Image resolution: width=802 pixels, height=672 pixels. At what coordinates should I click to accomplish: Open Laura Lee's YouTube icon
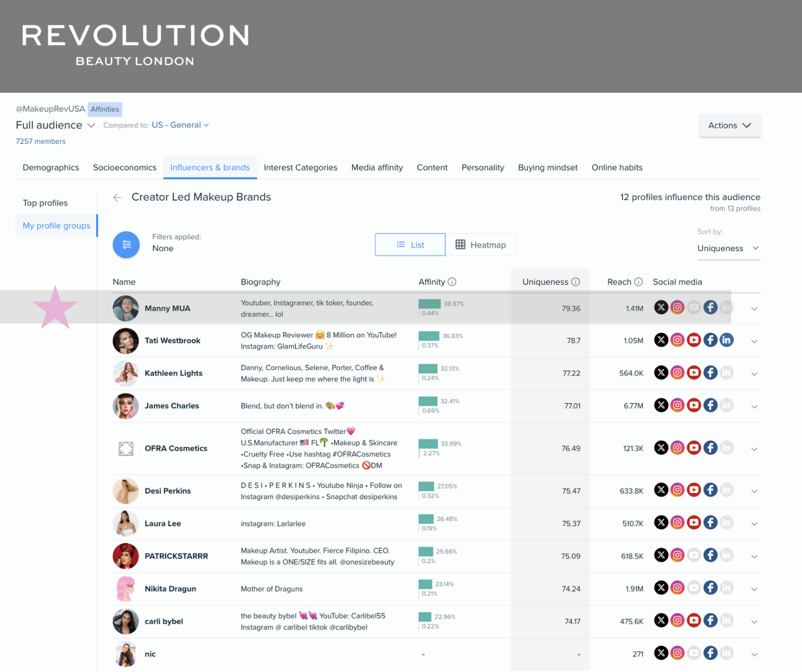coord(694,523)
